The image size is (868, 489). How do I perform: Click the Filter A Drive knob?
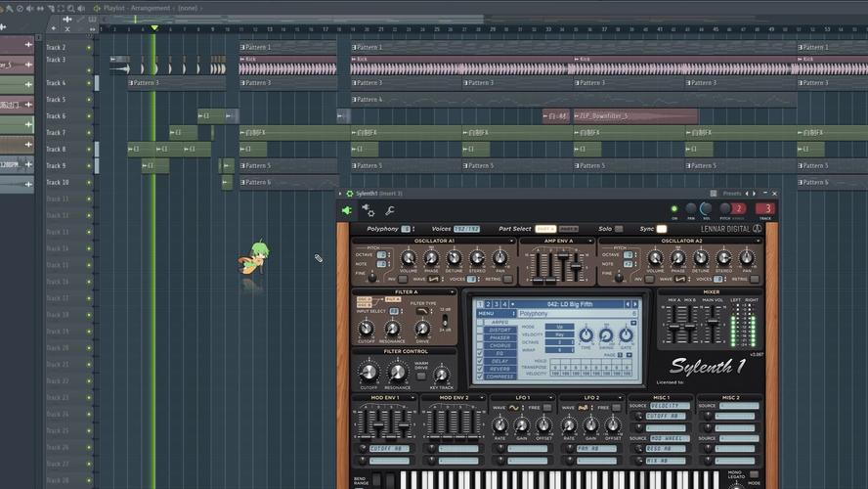[x=422, y=329]
